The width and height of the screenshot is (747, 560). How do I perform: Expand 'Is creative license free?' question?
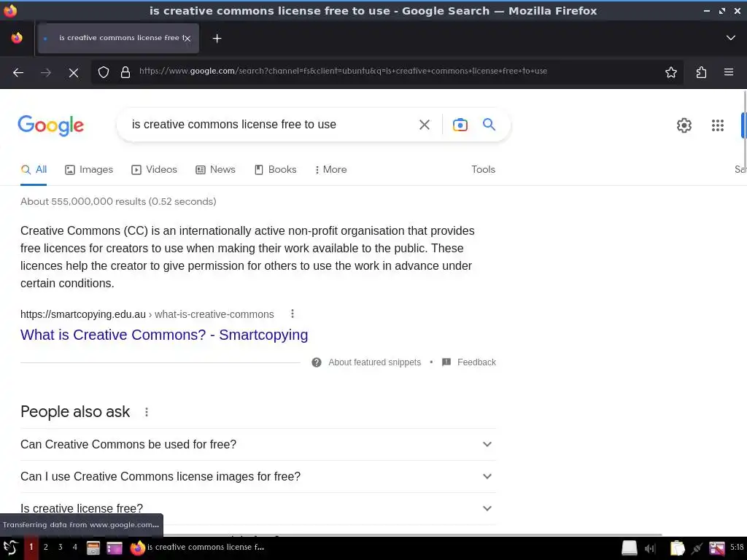[258, 508]
